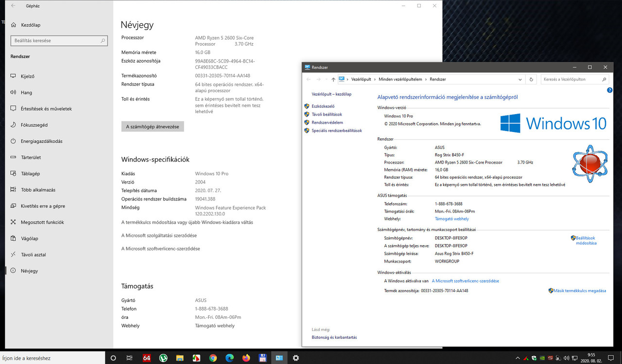
Task: Open File Explorer from the taskbar
Action: point(180,358)
